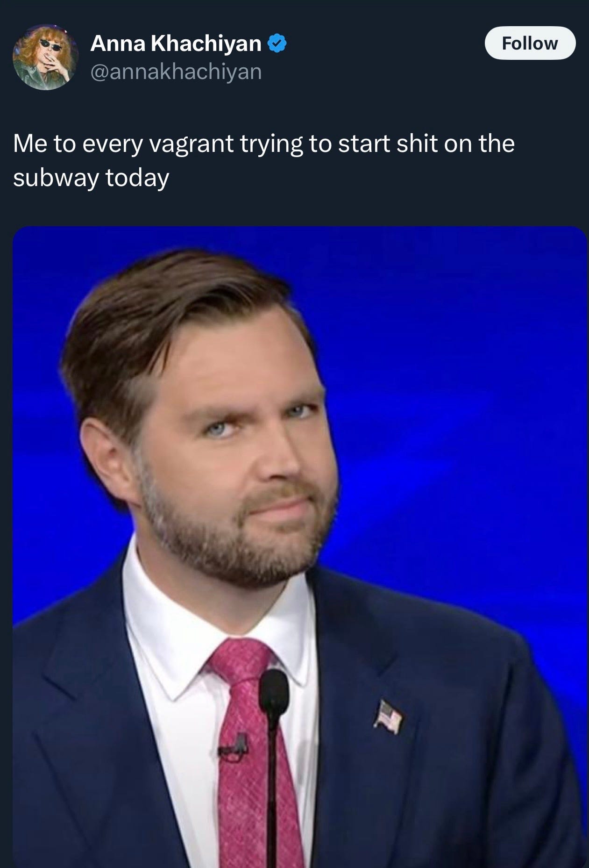Open Anna Khachiyan's profile picture
Screen dimensions: 589x868
[45, 57]
